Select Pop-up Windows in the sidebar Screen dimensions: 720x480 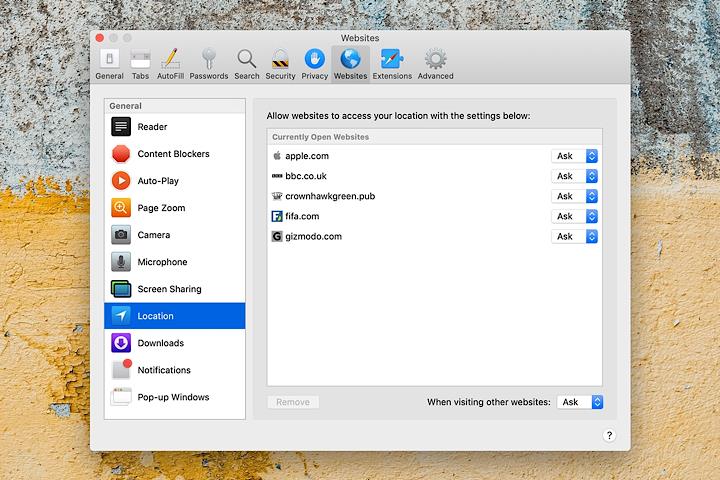coord(174,397)
